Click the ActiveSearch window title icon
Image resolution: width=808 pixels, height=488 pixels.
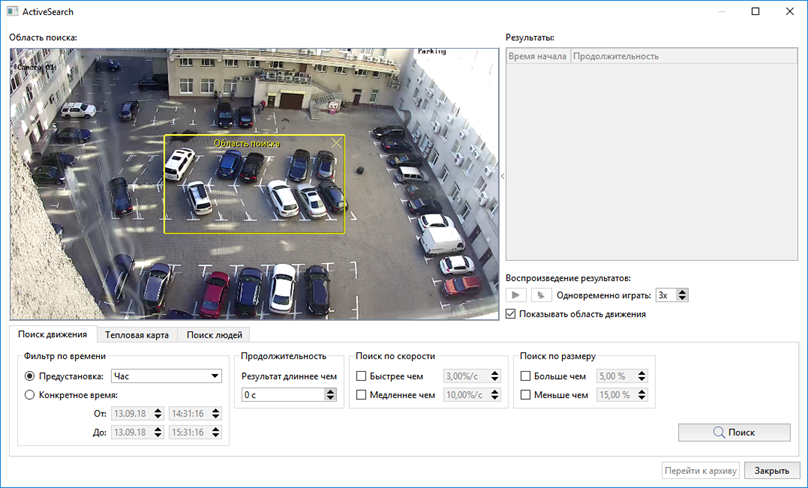click(11, 11)
